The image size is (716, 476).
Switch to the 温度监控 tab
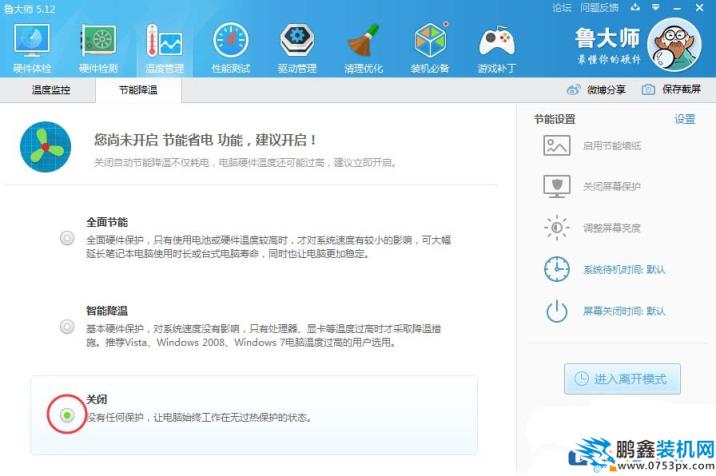pyautogui.click(x=51, y=90)
